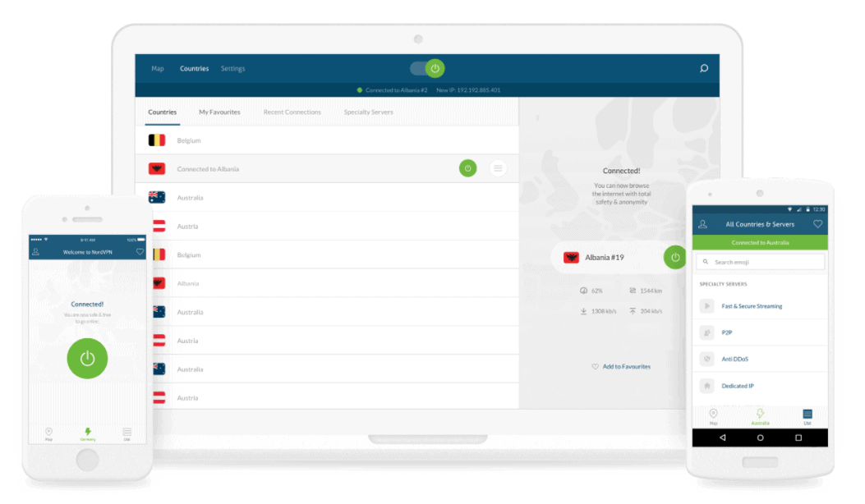Select Fast & Secure Streaming specialty server

point(752,306)
